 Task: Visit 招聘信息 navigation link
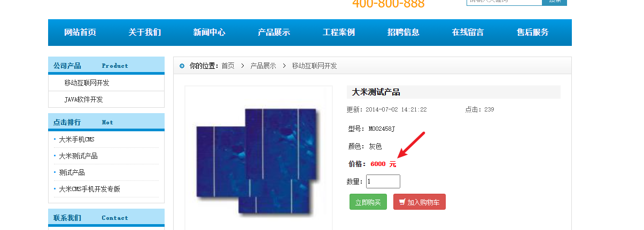tap(404, 33)
